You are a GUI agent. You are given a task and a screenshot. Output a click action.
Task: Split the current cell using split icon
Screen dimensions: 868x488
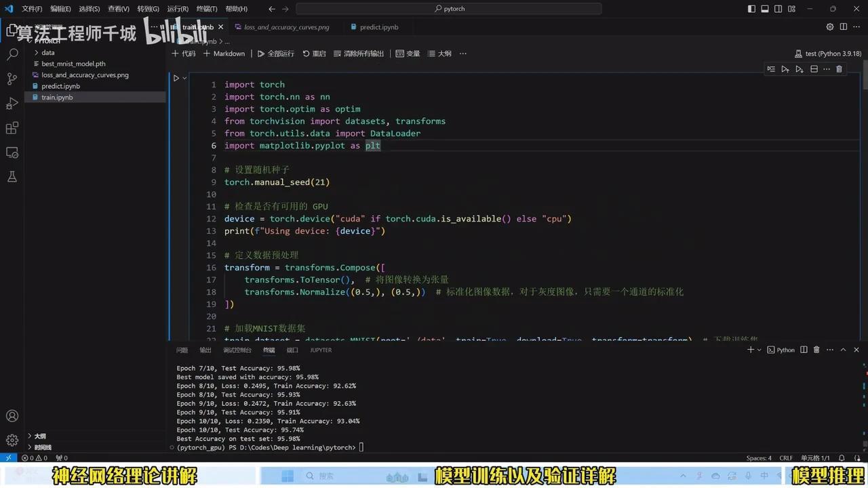click(813, 68)
